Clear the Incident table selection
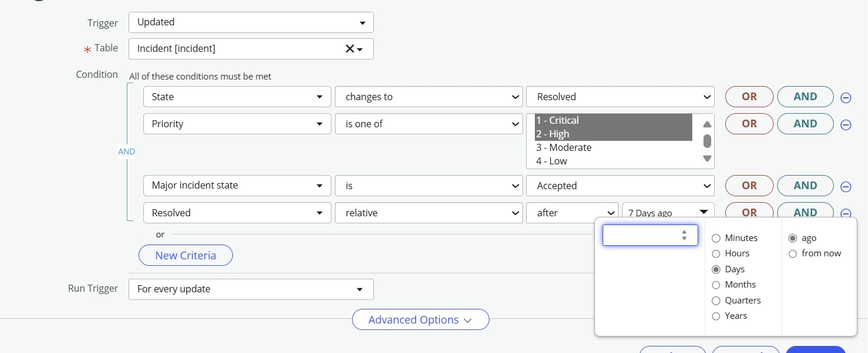Image resolution: width=868 pixels, height=353 pixels. pyautogui.click(x=349, y=49)
